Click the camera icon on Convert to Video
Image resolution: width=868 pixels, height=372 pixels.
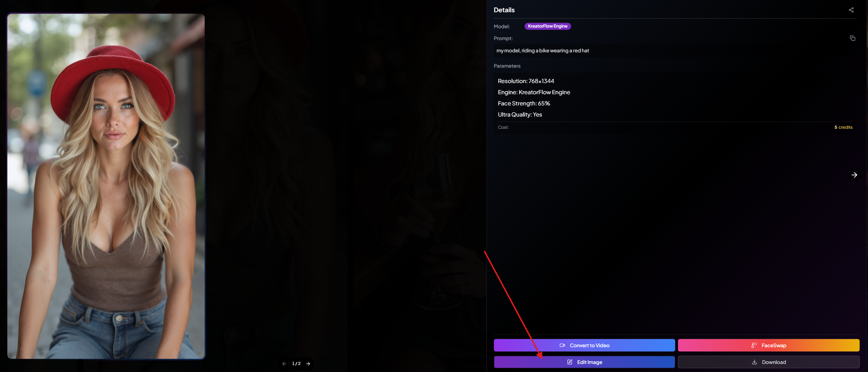pyautogui.click(x=562, y=345)
